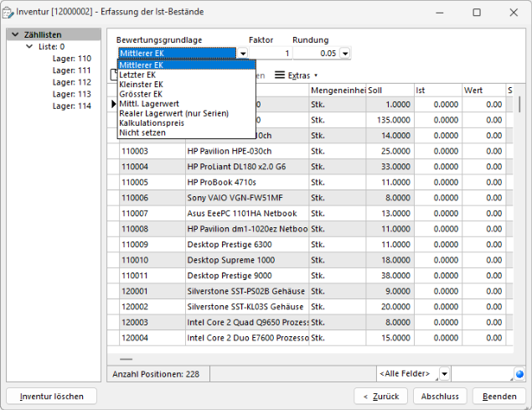
Task: Select Lager: 112 in the tree
Action: click(71, 82)
